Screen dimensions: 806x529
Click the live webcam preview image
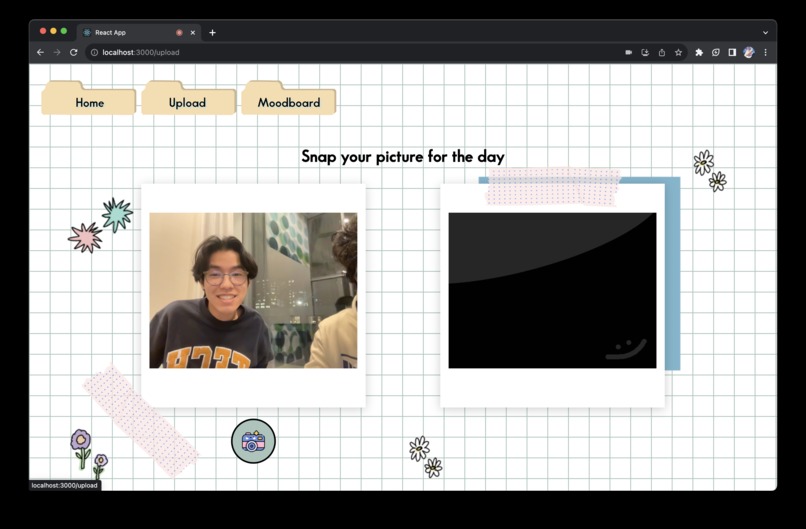click(253, 290)
